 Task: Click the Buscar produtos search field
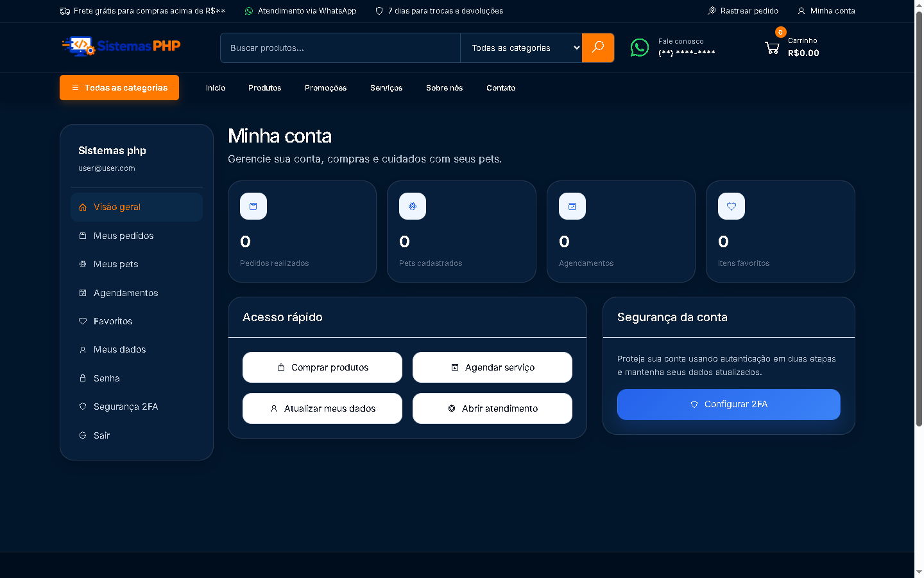tap(340, 48)
